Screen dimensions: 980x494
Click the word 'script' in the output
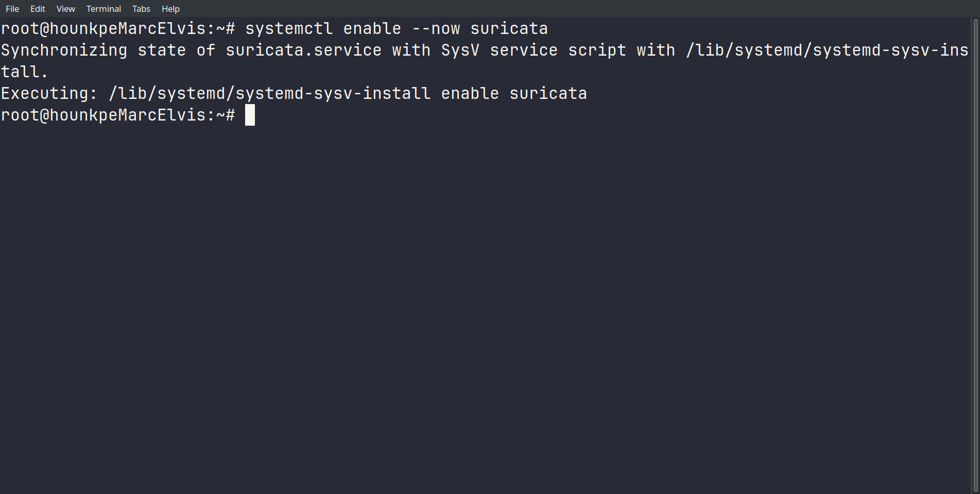click(x=597, y=50)
